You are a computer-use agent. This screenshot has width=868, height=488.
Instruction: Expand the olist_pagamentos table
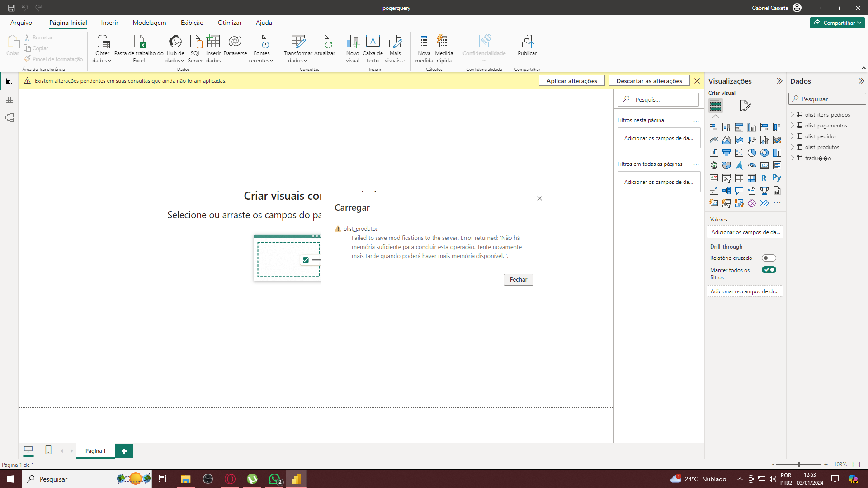[x=793, y=126]
